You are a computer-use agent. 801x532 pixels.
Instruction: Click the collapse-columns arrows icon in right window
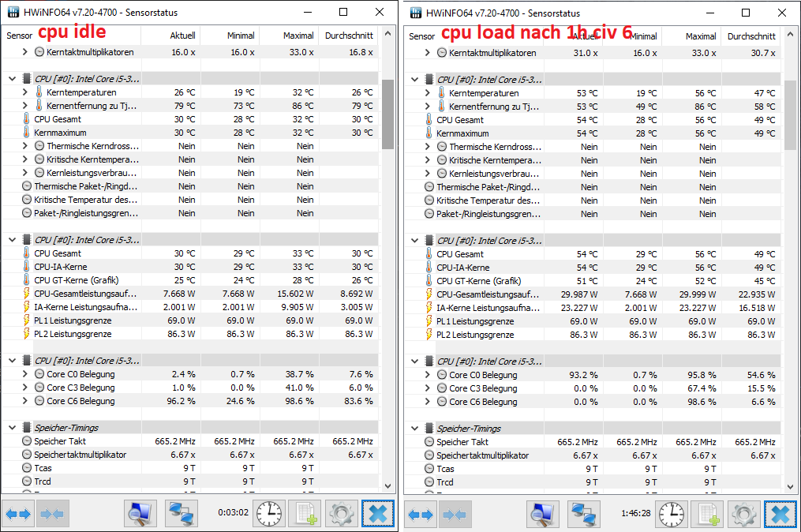(455, 514)
